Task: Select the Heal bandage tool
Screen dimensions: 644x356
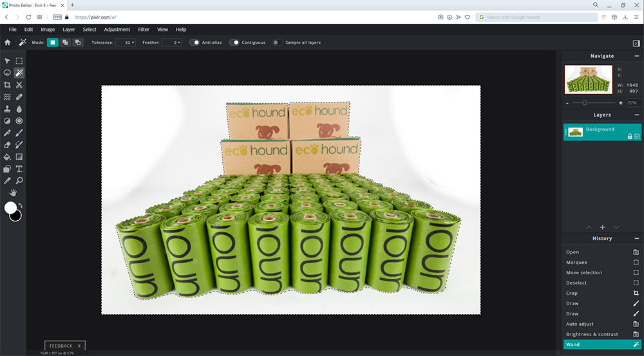Action: coord(19,97)
